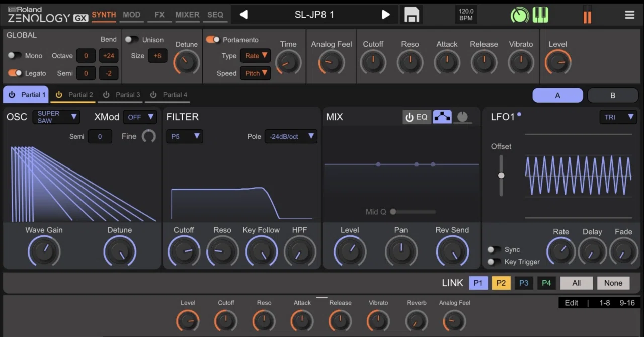
Task: Toggle power icon on Partial 3 tab
Action: pyautogui.click(x=106, y=95)
